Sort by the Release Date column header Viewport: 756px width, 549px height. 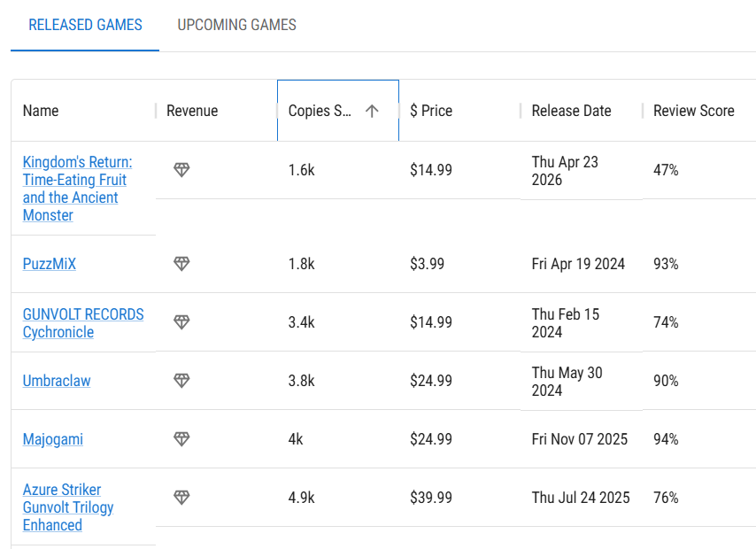(571, 111)
